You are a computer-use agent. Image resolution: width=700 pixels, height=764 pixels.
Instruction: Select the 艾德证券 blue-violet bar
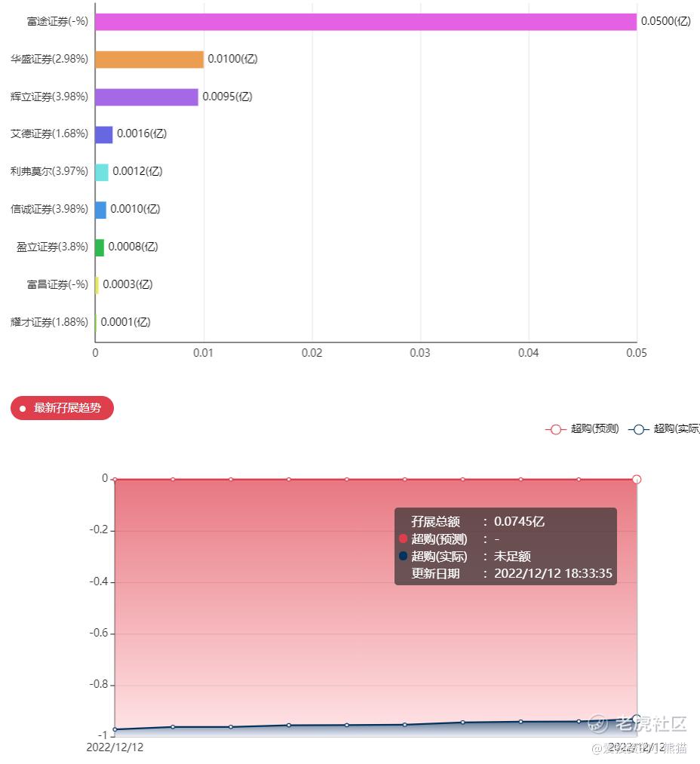(x=104, y=134)
